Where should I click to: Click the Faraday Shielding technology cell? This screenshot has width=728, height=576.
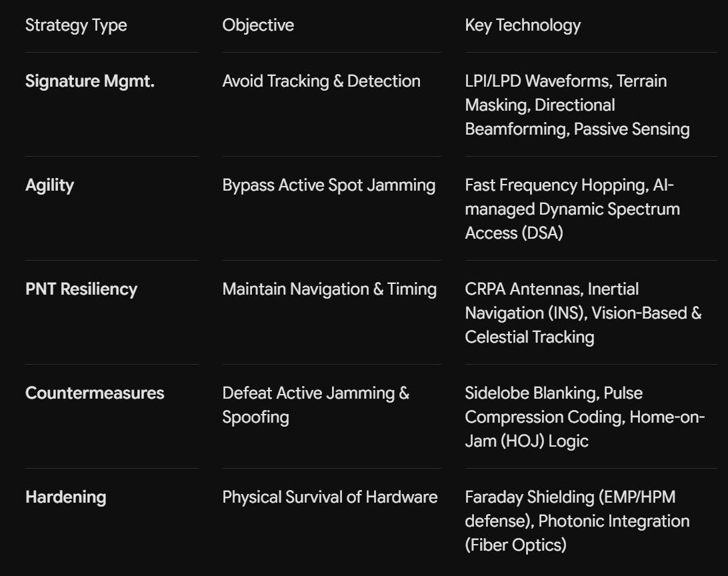(577, 521)
